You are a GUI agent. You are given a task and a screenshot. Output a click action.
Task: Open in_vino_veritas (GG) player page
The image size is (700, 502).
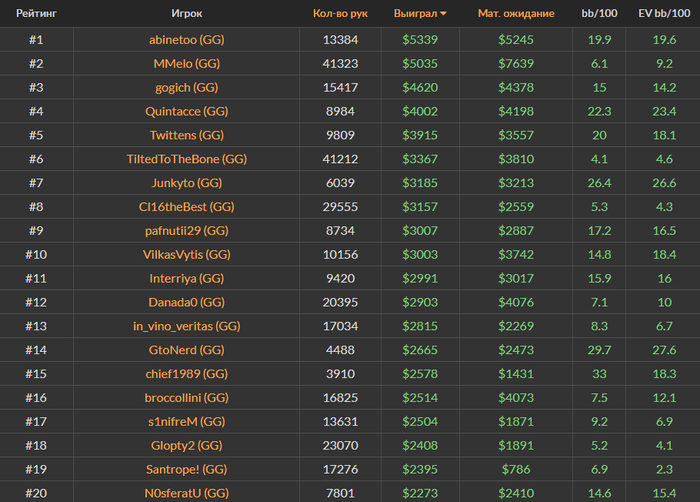[x=186, y=326]
